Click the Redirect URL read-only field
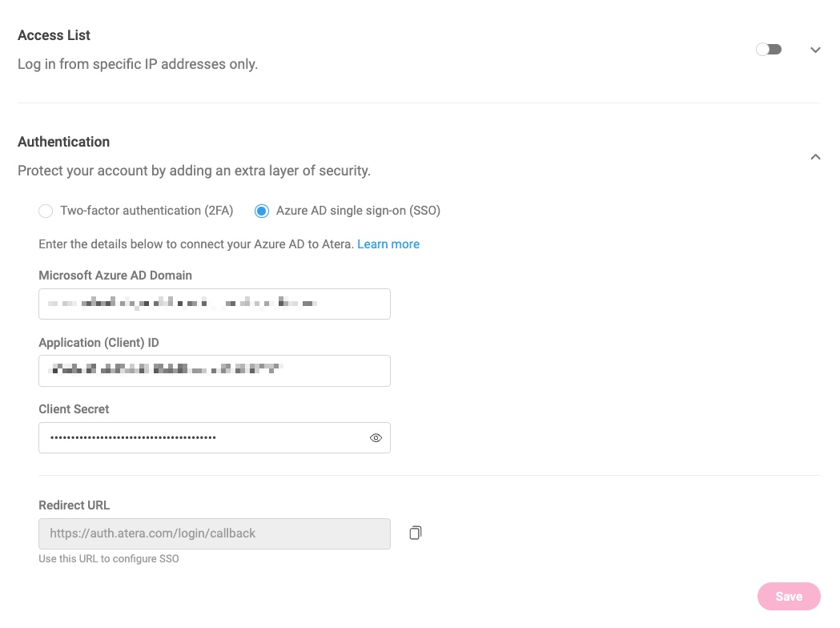Screen dimensions: 840x628 [x=215, y=533]
